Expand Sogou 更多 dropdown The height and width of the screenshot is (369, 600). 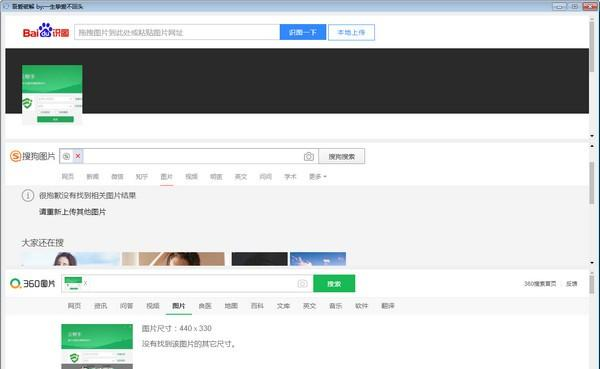click(x=318, y=176)
